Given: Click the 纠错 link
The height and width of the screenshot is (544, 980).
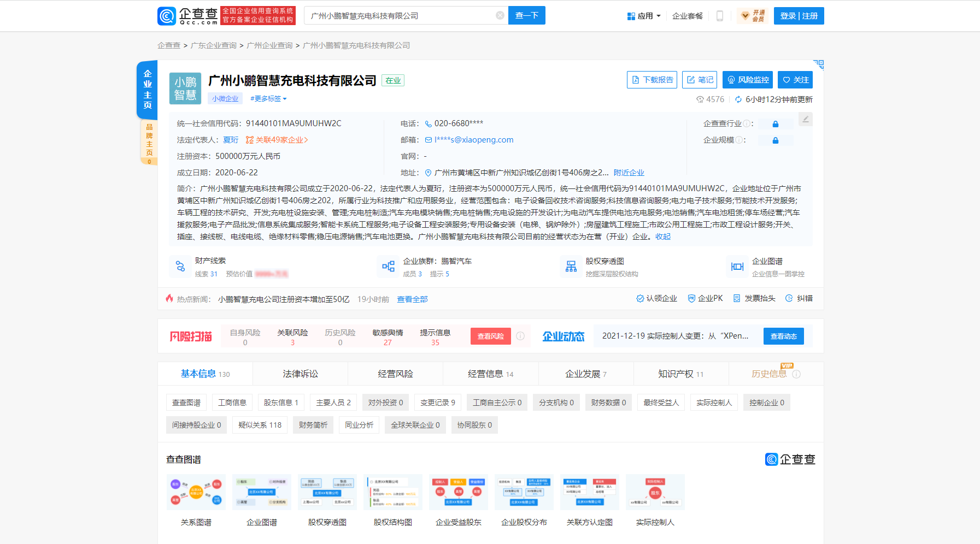Looking at the screenshot, I should click(x=799, y=298).
